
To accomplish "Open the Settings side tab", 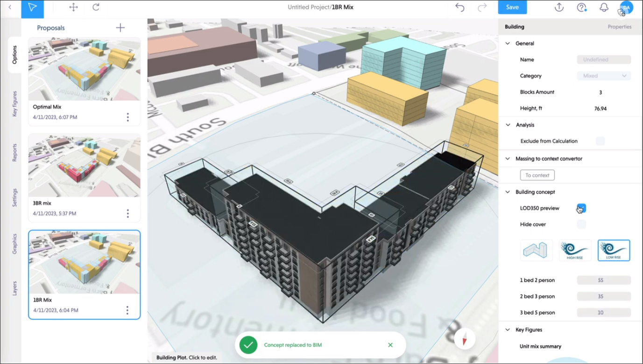I will [14, 197].
